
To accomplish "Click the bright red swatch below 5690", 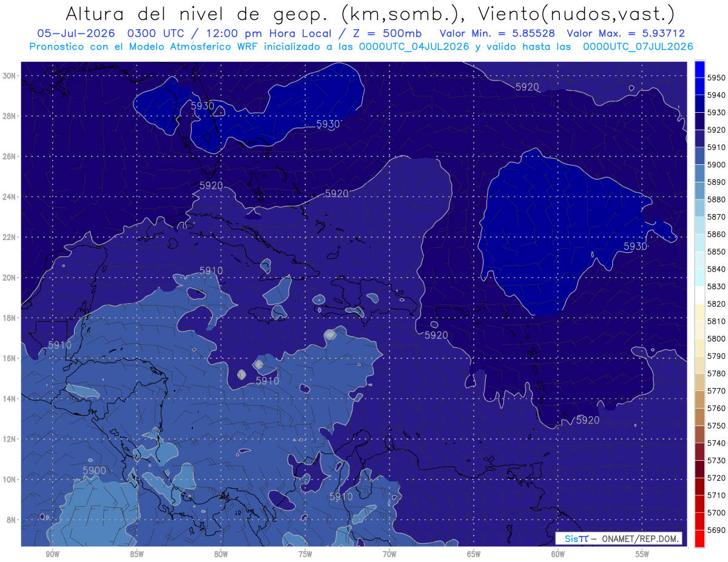I will pyautogui.click(x=699, y=538).
